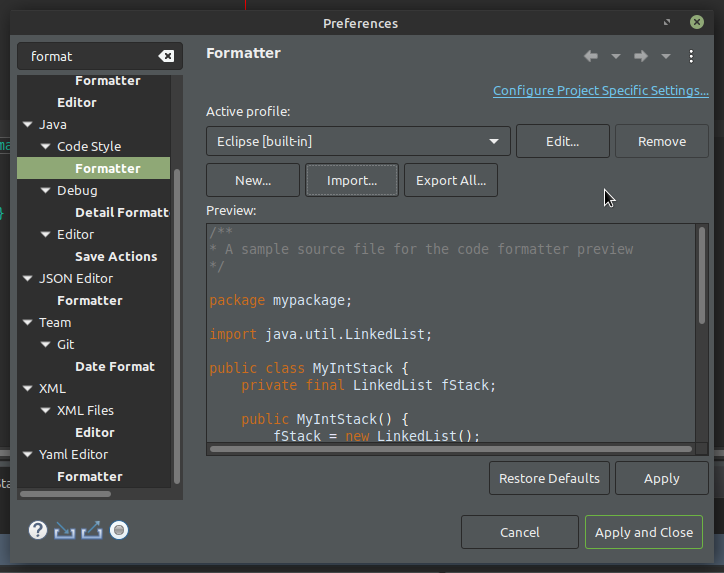Select Save Actions preference page
Screen dimensions: 724x573
click(x=116, y=256)
